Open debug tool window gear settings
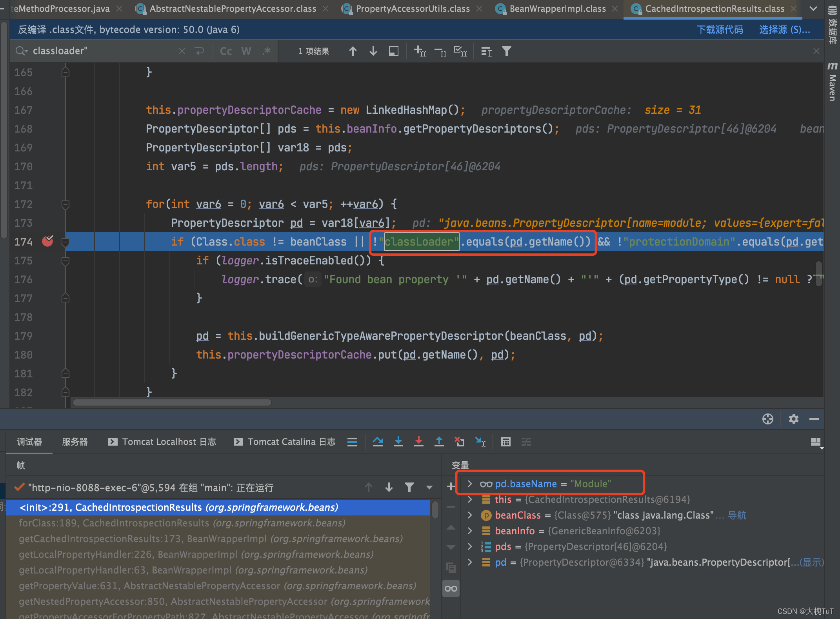 794,419
